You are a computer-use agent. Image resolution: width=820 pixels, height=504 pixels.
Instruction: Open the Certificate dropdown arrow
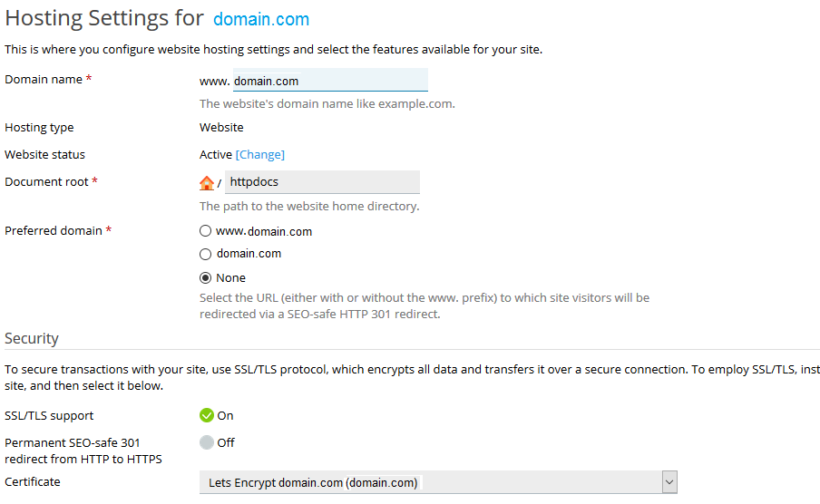(669, 482)
